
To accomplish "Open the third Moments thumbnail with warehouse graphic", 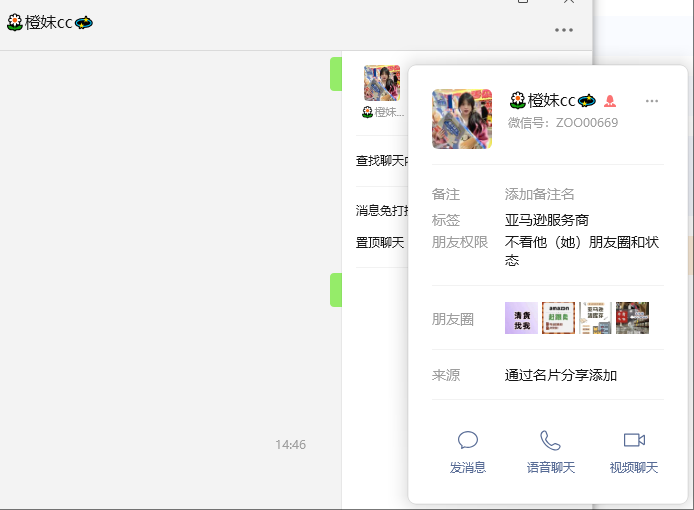I will click(595, 318).
